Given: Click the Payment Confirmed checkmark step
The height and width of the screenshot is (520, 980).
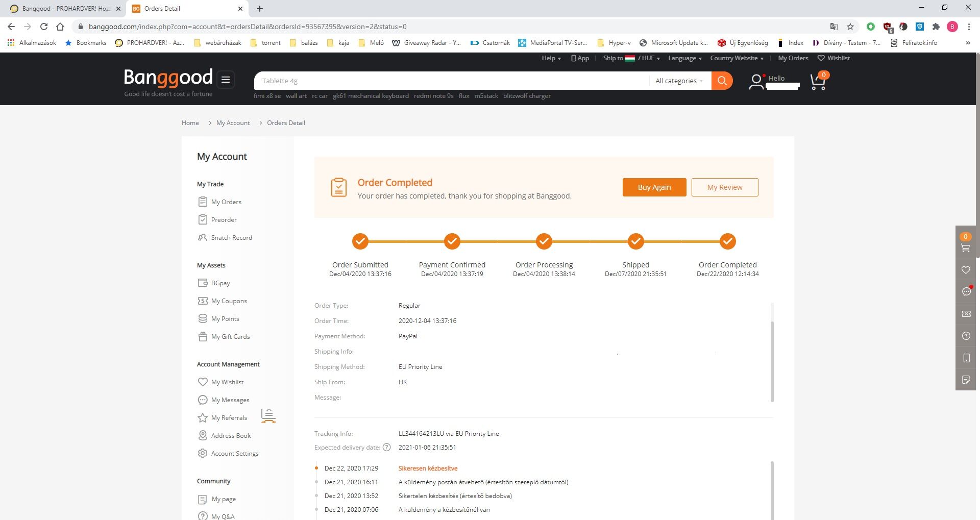Looking at the screenshot, I should (452, 241).
